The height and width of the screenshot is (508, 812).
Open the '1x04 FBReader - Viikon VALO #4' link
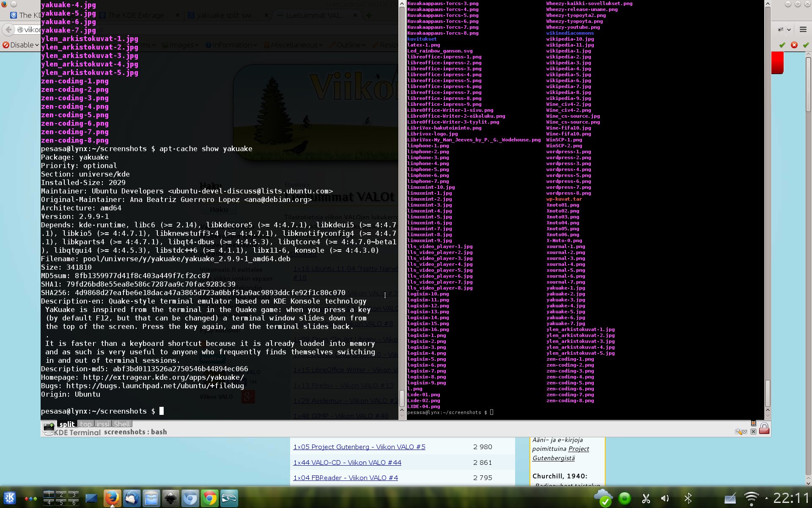pos(346,478)
